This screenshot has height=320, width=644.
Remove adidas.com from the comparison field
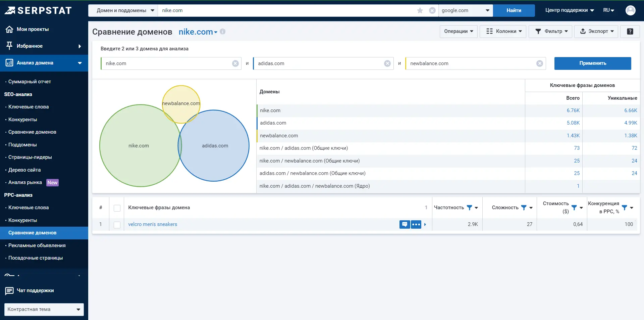point(387,63)
